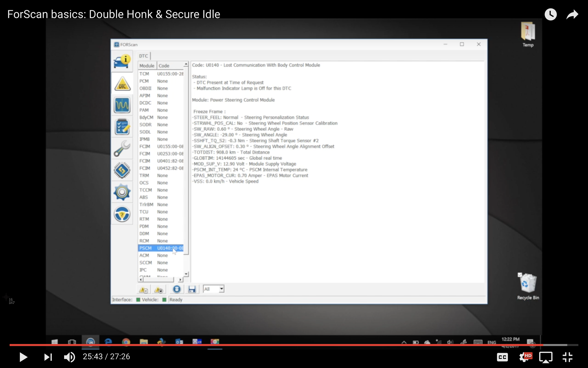Select the FCIM U0401:82-08 row
This screenshot has width=588, height=368.
tap(161, 161)
